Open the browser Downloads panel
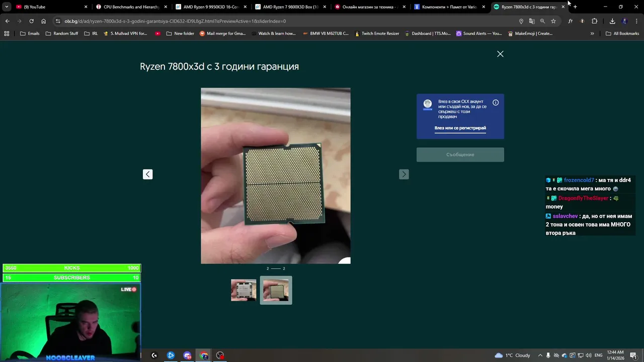 tap(612, 21)
